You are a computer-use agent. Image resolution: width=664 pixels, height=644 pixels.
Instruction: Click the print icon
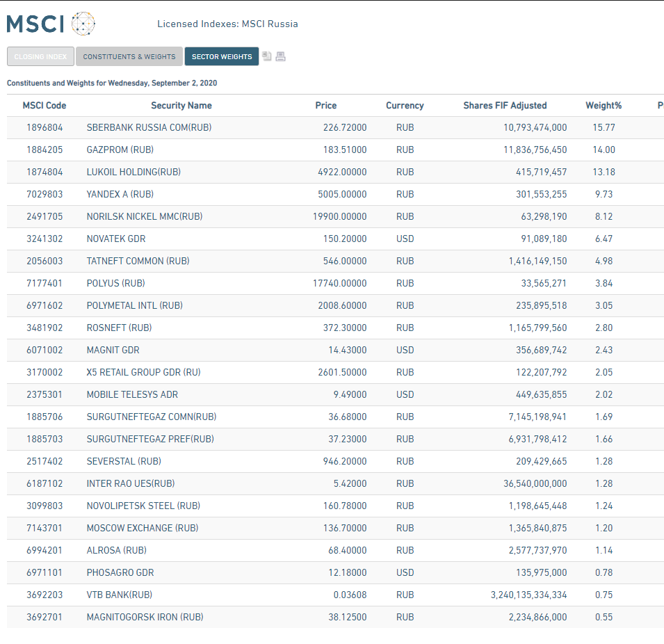pyautogui.click(x=280, y=56)
